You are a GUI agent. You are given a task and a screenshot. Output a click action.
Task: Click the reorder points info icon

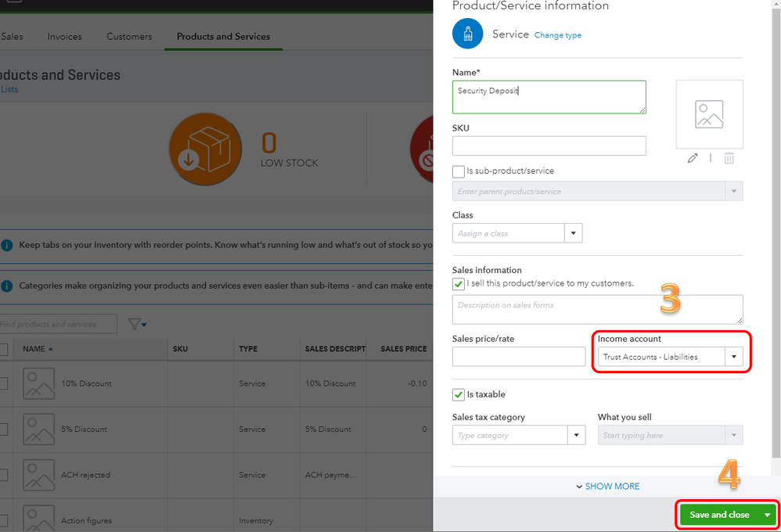pos(7,245)
